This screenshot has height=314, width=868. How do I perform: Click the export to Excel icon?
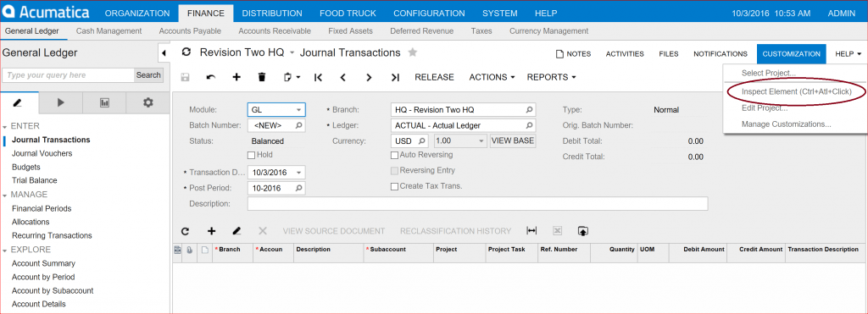point(558,231)
